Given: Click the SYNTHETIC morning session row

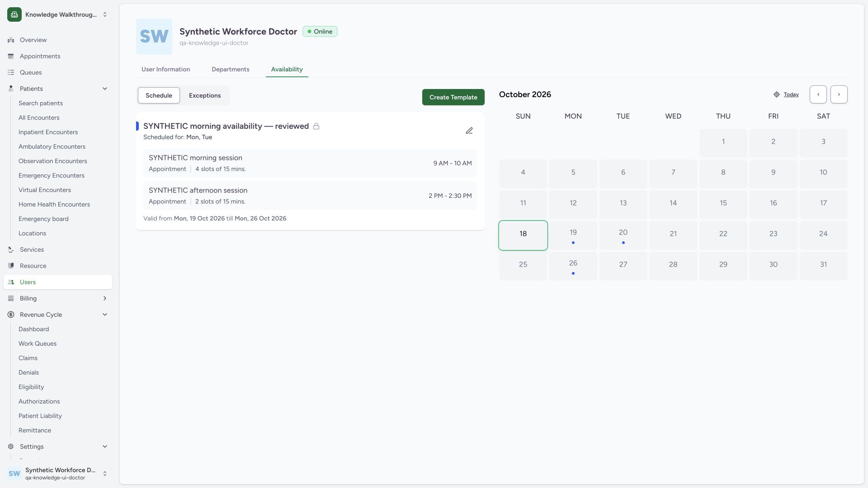Looking at the screenshot, I should point(310,163).
